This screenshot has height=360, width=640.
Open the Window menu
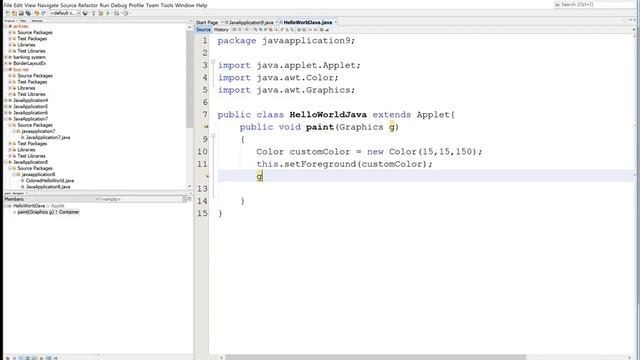point(184,5)
